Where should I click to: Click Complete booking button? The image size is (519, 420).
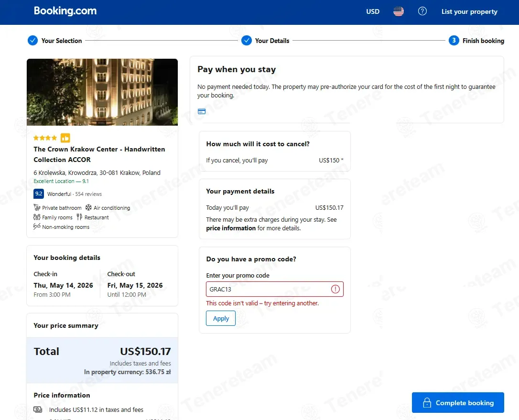click(x=458, y=403)
